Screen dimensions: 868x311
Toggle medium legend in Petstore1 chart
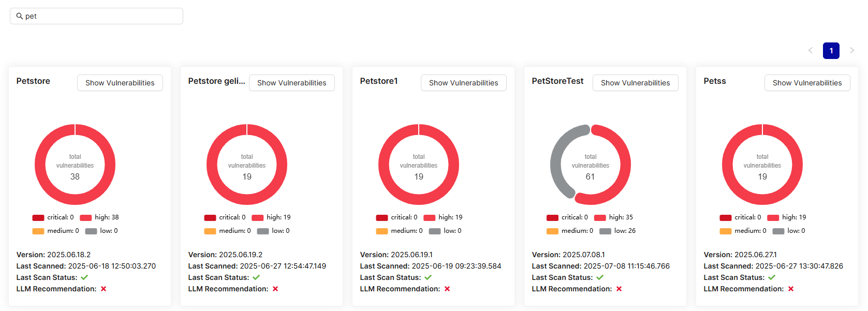click(x=400, y=231)
